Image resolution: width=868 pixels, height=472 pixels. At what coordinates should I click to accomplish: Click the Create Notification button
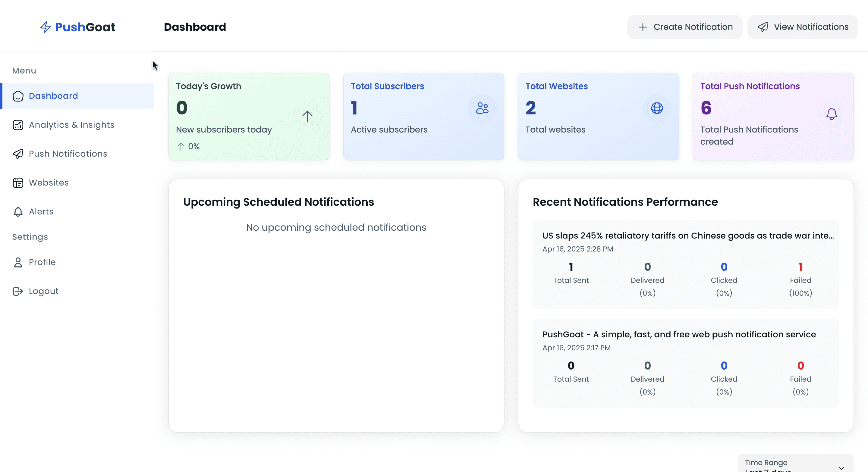point(684,27)
